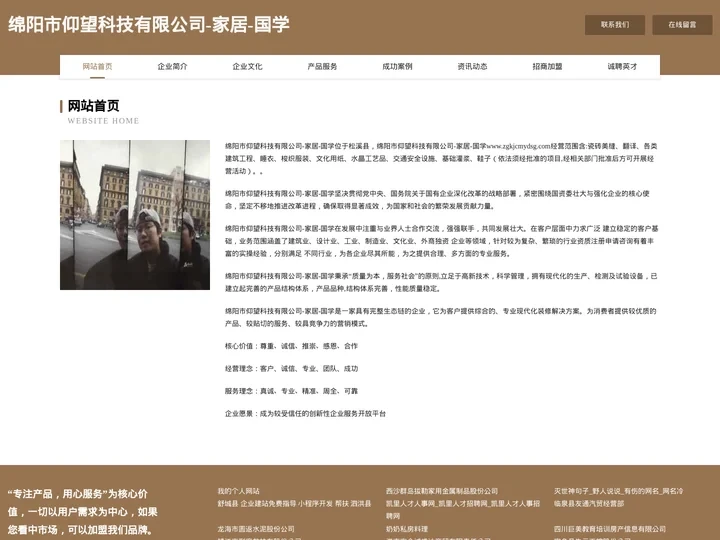Open footer link 龙海市圆返水泥股份公司
Image resolution: width=720 pixels, height=540 pixels.
[256, 529]
